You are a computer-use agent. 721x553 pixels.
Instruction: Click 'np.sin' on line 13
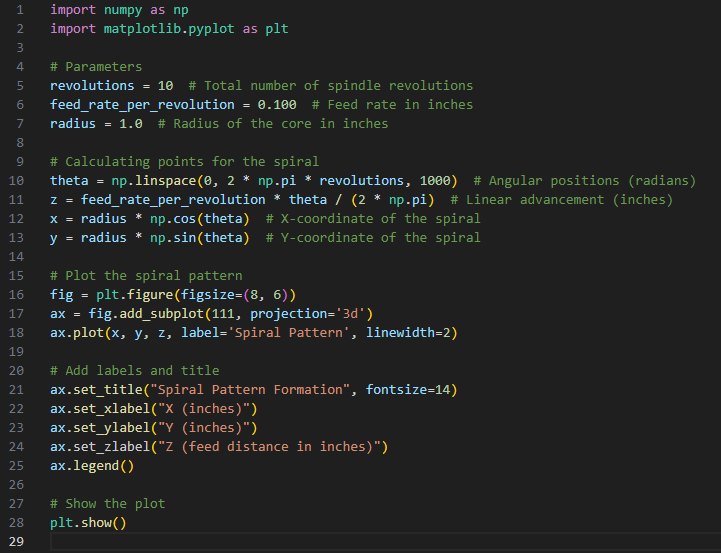[x=173, y=238]
